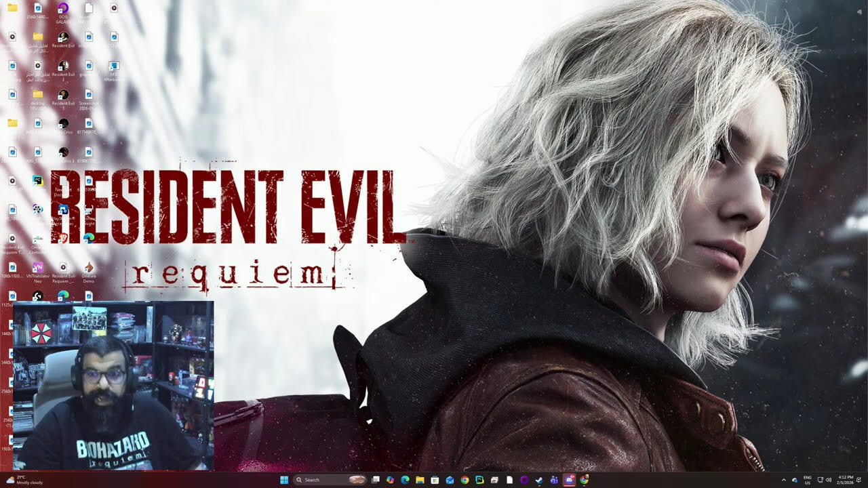This screenshot has width=868, height=488.
Task: Open the Mostly cloudy weather widget
Action: (x=23, y=480)
